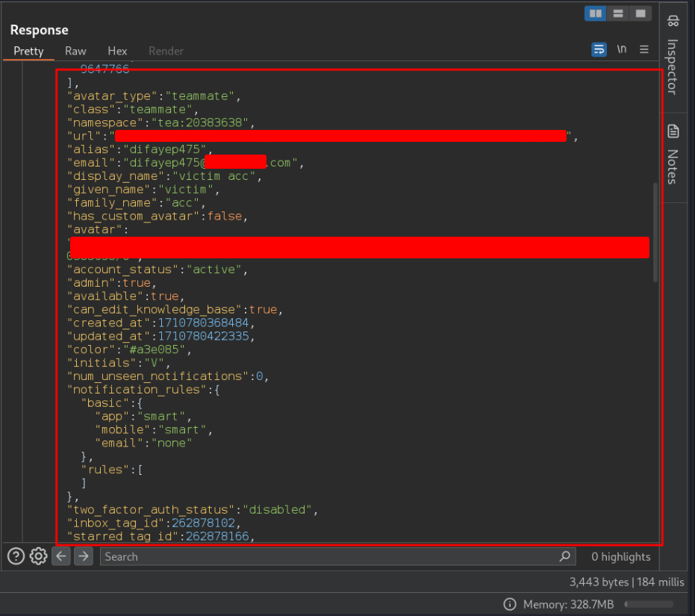
Task: Go to previous search match arrow
Action: coord(61,556)
